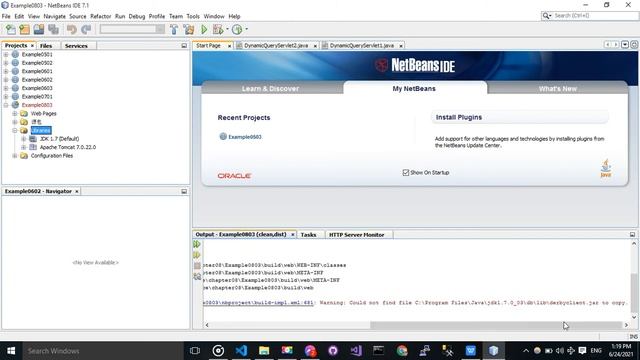The image size is (640, 360).
Task: Collapse the Example0803 project node
Action: click(x=6, y=105)
